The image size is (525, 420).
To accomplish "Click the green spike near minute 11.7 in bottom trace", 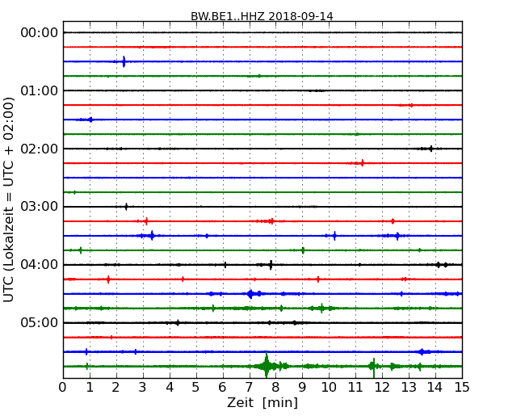I will point(374,367).
